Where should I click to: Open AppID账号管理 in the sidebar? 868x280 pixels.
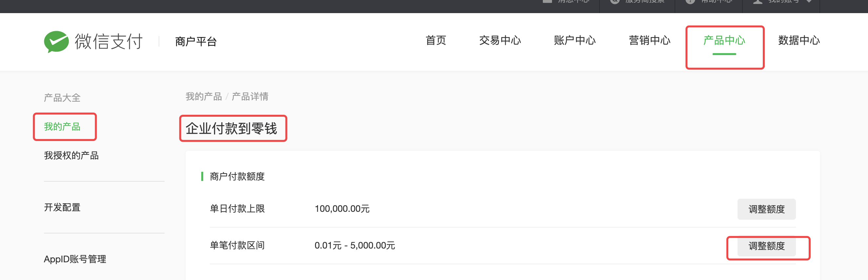(75, 259)
